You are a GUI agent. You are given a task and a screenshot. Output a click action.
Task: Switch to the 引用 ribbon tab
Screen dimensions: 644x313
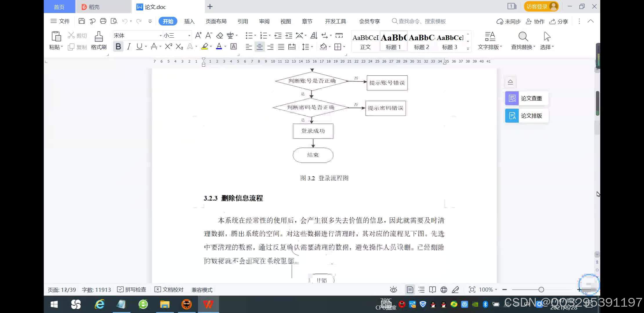pyautogui.click(x=243, y=21)
